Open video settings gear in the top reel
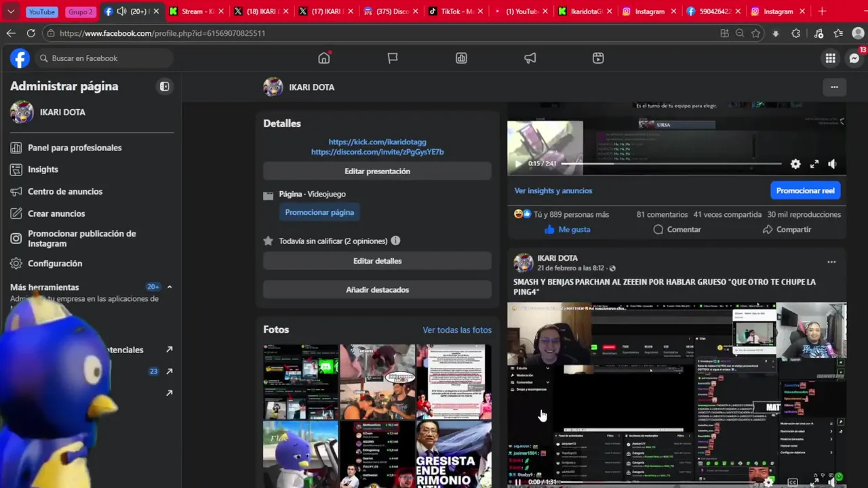This screenshot has height=488, width=868. click(795, 164)
